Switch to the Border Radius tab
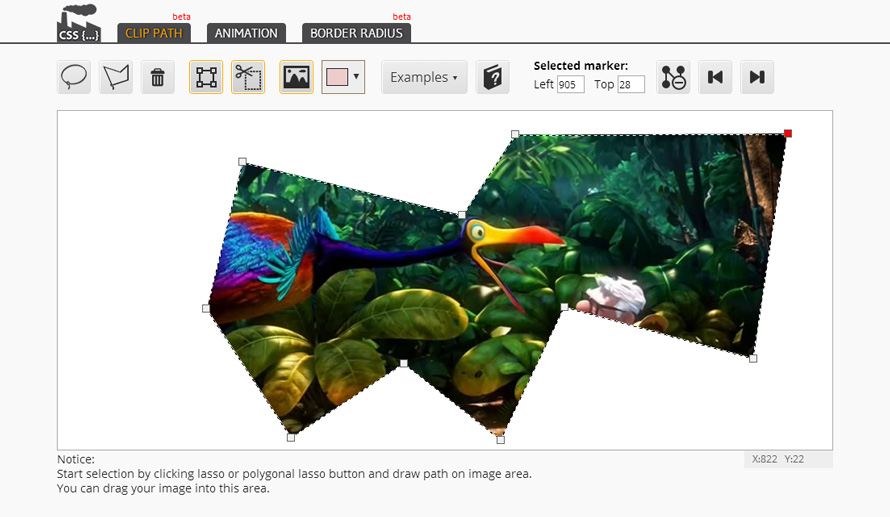This screenshot has height=517, width=890. (356, 33)
